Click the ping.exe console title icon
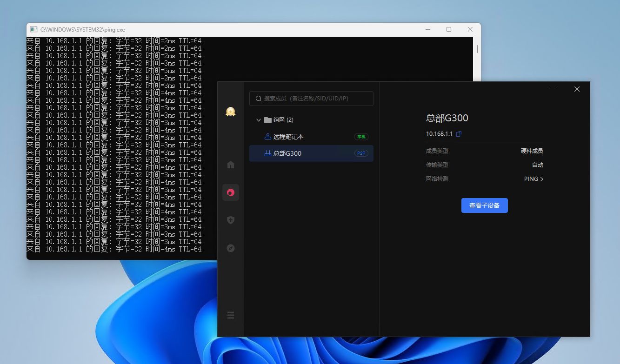620x364 pixels. point(34,29)
